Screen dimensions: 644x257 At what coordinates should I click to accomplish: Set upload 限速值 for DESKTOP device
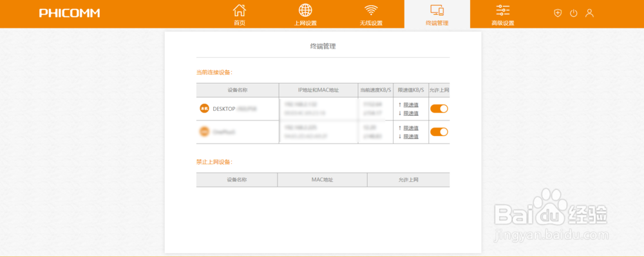411,105
